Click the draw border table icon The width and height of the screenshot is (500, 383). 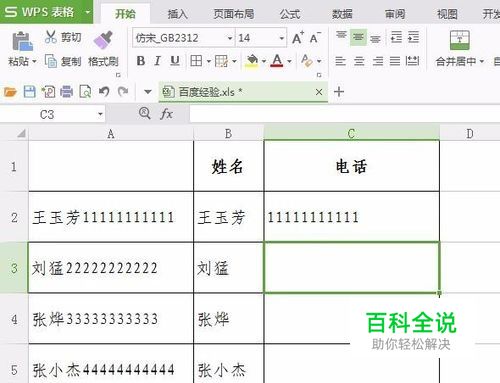coord(221,61)
